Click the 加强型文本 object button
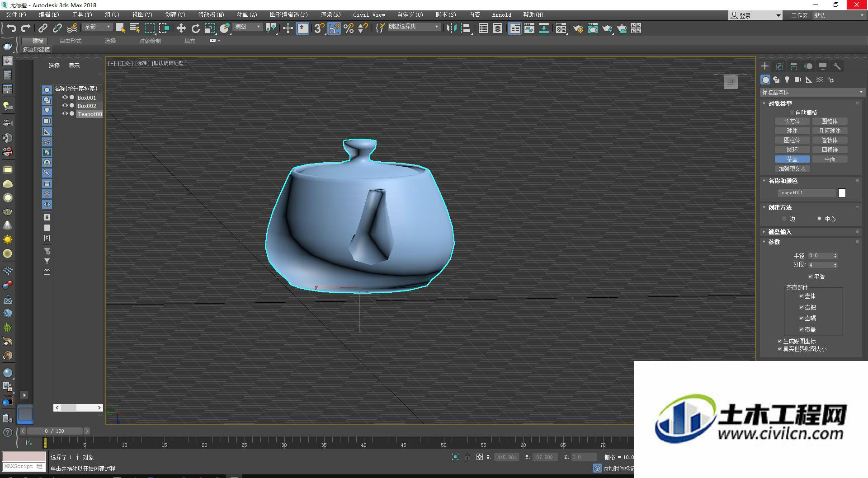The width and height of the screenshot is (868, 478). (x=792, y=169)
